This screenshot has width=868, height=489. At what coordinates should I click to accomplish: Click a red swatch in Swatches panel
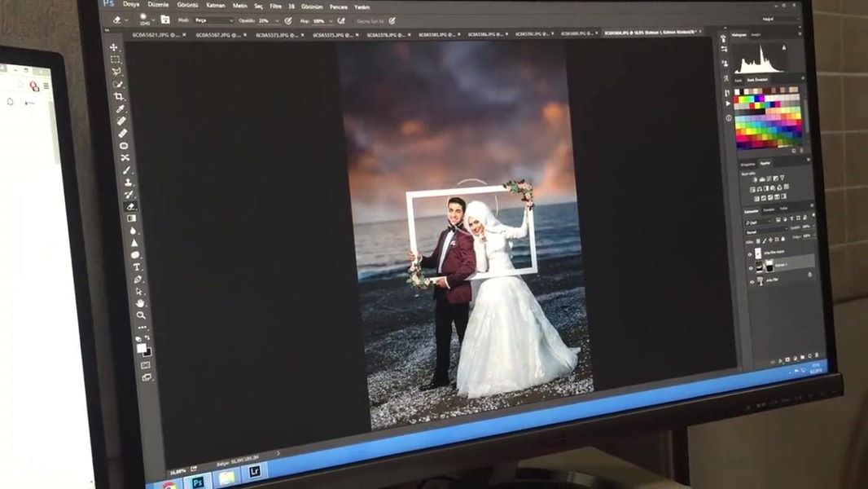pos(738,99)
